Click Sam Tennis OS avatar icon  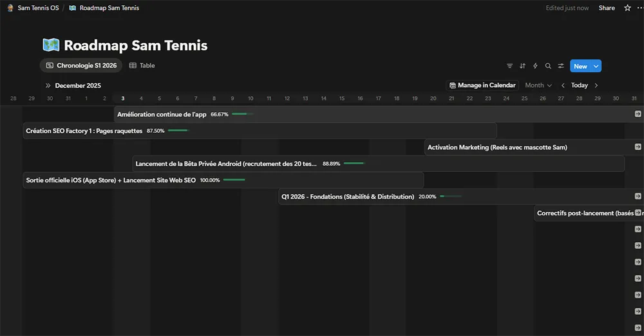10,8
